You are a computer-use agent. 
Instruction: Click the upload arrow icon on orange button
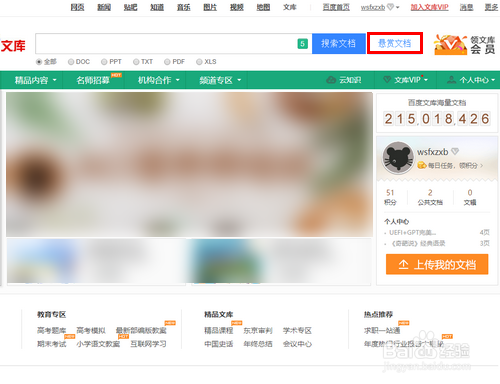click(x=403, y=265)
